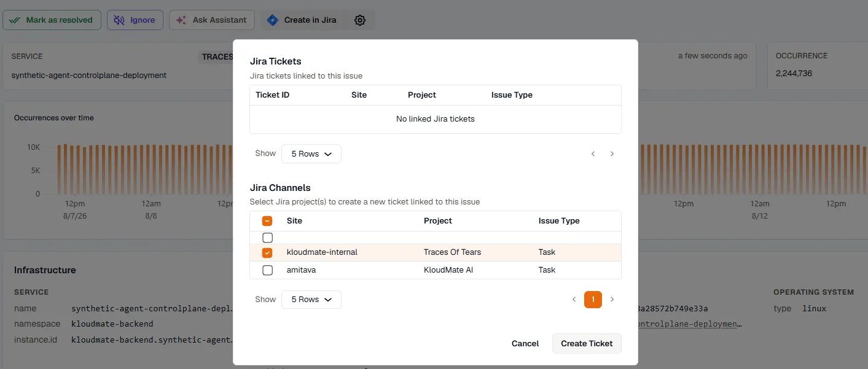Viewport: 868px width, 369px height.
Task: Open the Jira Tickets 5 Rows dropdown
Action: (311, 153)
